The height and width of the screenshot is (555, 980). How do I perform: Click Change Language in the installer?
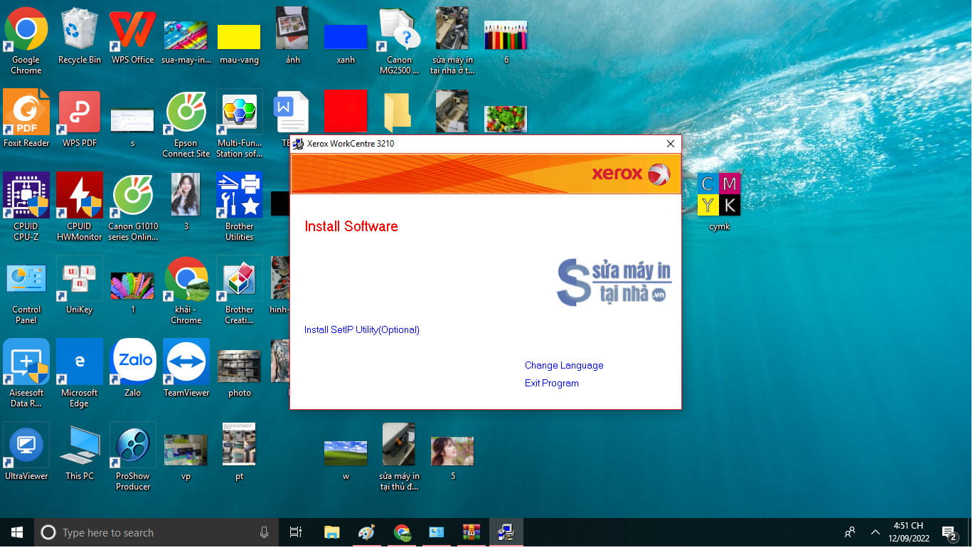563,365
